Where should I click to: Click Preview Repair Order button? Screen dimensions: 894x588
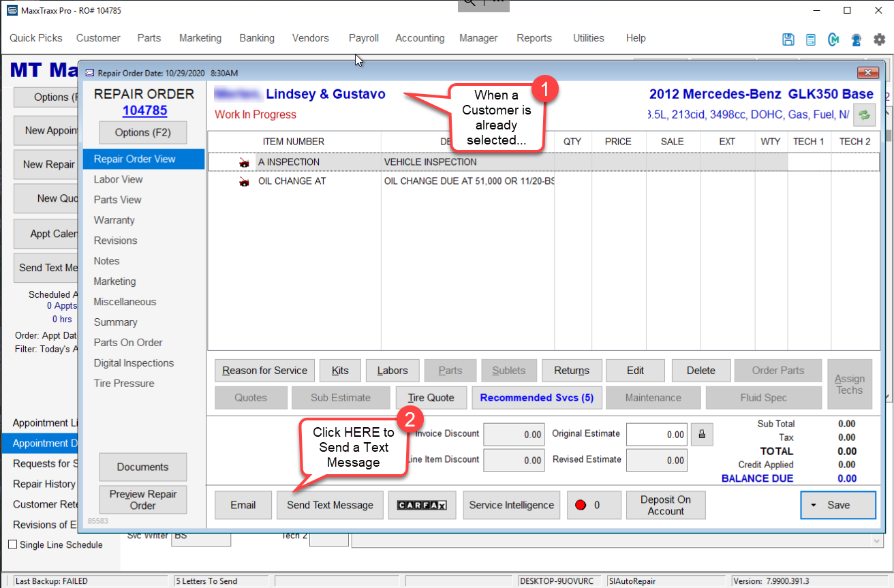pyautogui.click(x=143, y=500)
